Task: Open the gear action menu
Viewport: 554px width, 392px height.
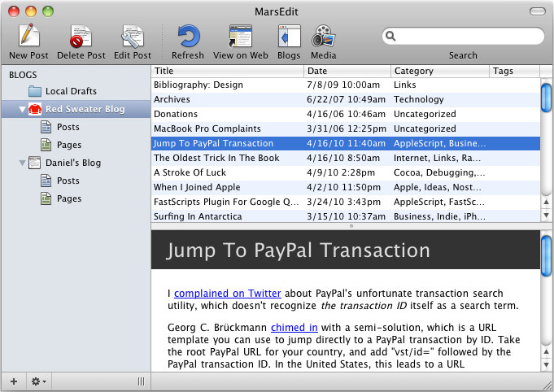Action: 37,381
